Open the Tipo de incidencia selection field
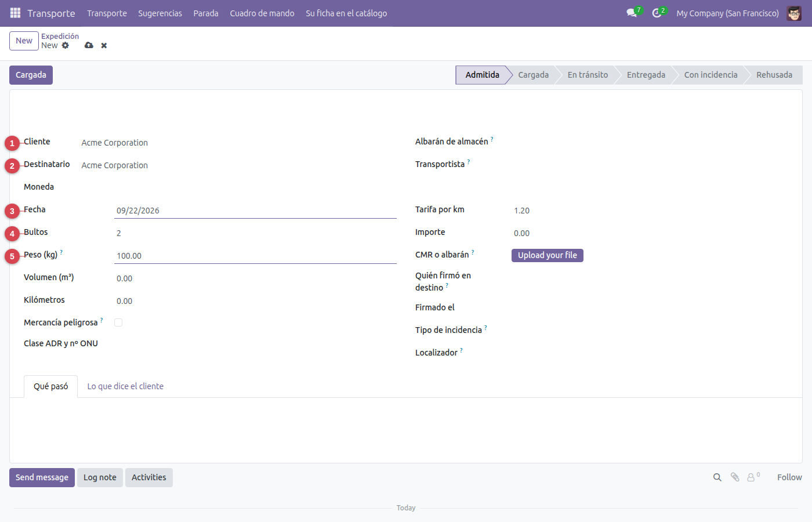 650,331
